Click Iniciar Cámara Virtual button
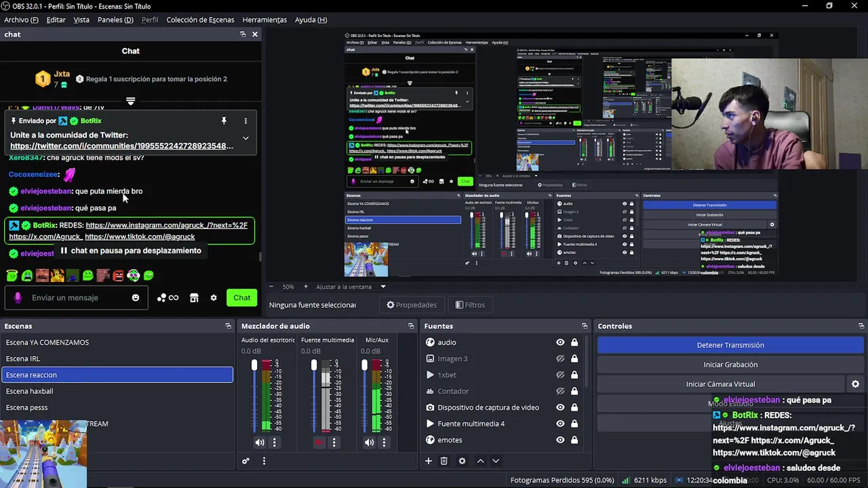Viewport: 868px width, 488px height. (720, 384)
